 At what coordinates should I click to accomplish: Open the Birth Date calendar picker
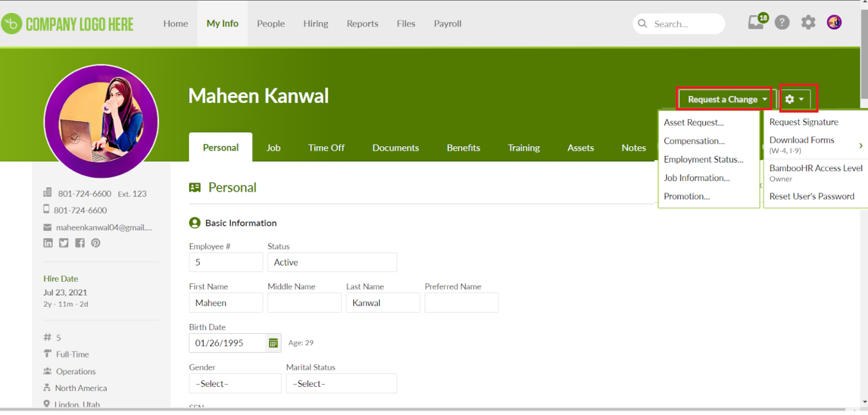pyautogui.click(x=274, y=343)
